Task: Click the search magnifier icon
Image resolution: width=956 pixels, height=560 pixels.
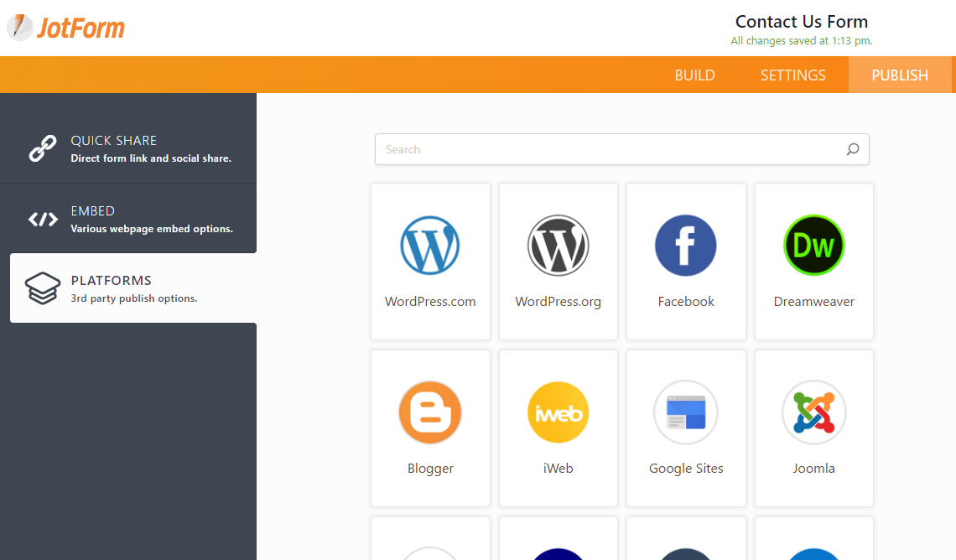Action: coord(853,150)
